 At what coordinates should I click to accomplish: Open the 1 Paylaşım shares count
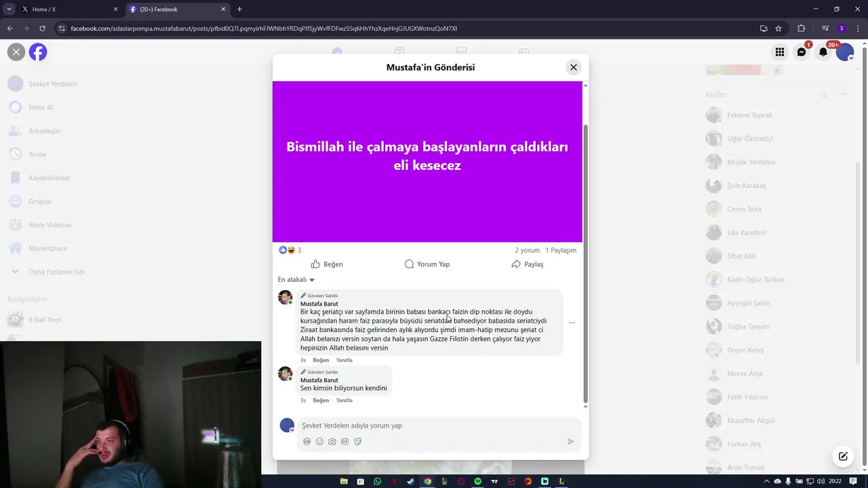click(561, 250)
